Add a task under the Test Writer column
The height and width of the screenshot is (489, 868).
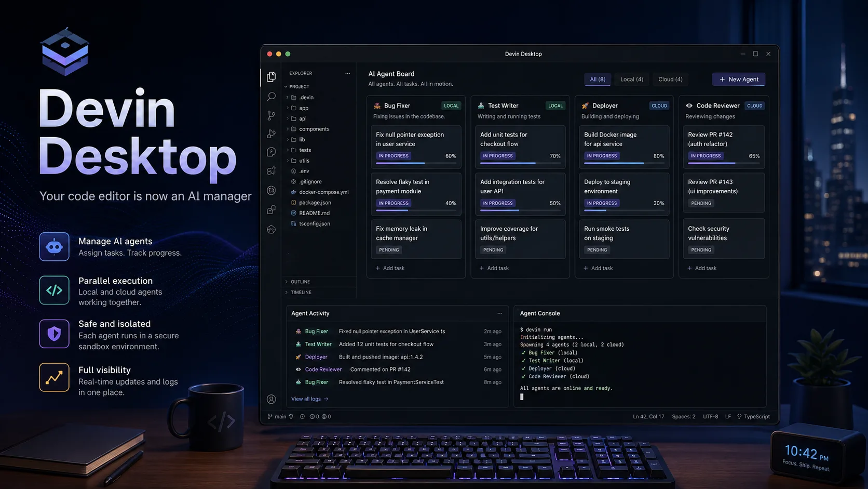tap(494, 268)
